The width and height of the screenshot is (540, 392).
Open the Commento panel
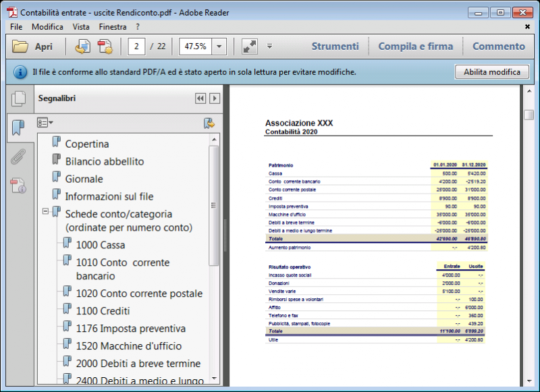tap(499, 47)
